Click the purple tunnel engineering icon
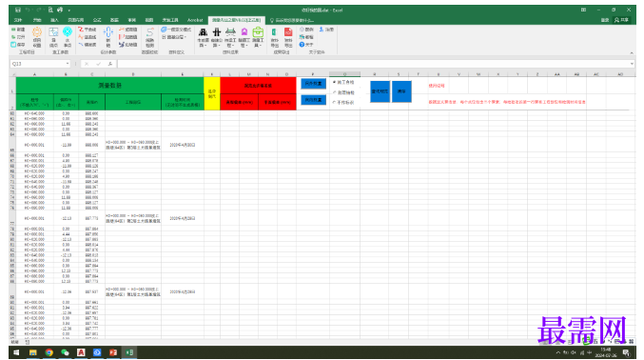This screenshot has width=644, height=360. (x=244, y=32)
